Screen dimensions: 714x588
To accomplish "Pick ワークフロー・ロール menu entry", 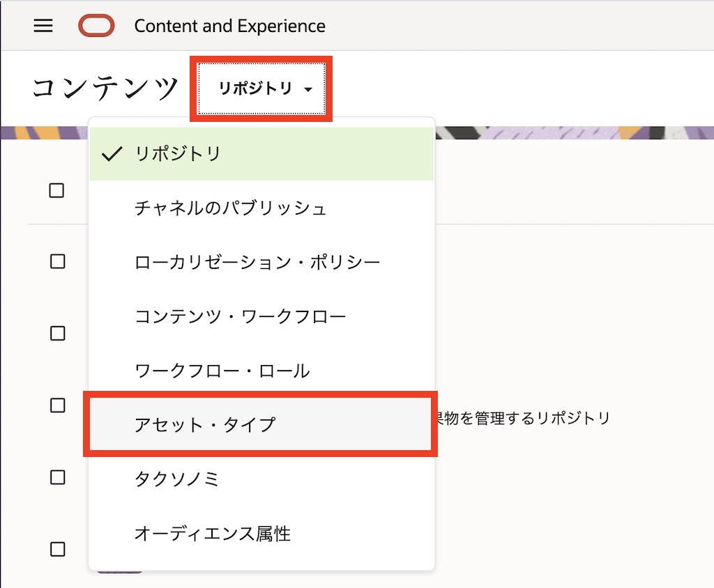I will 222,371.
